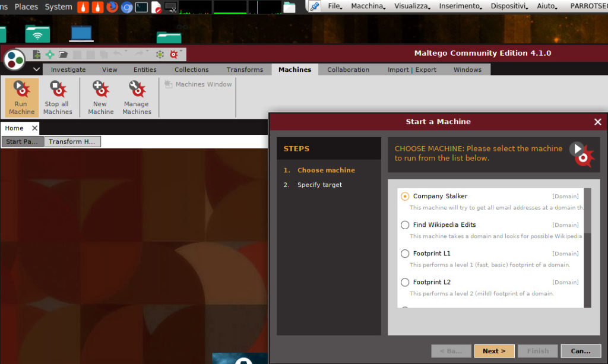The height and width of the screenshot is (364, 608).
Task: Open the terminal from the top panel
Action: [141, 7]
